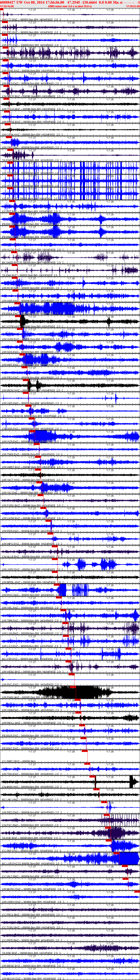Click the CN.NLLB.BHZ trace label
Screen dimensions: 140x980
point(32,557)
